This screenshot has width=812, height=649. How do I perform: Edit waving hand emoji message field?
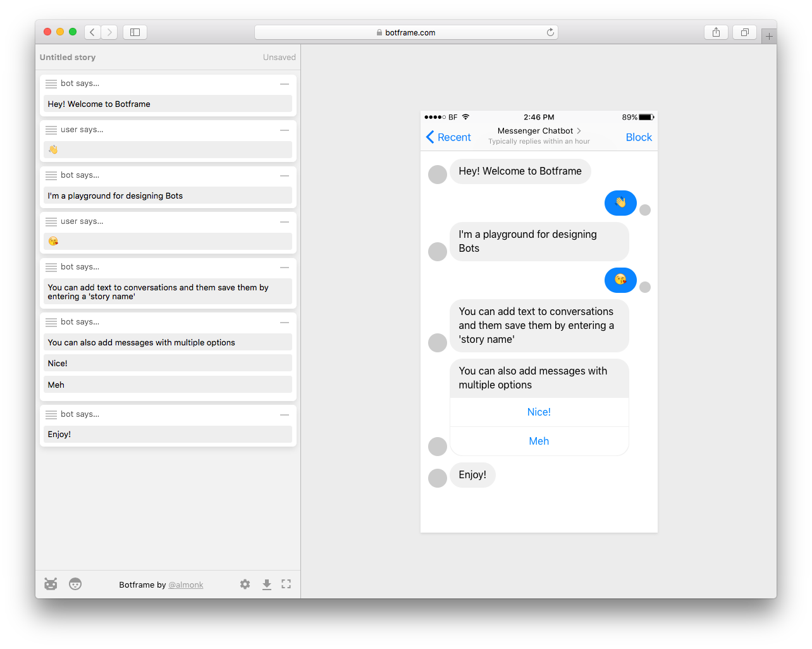[168, 150]
